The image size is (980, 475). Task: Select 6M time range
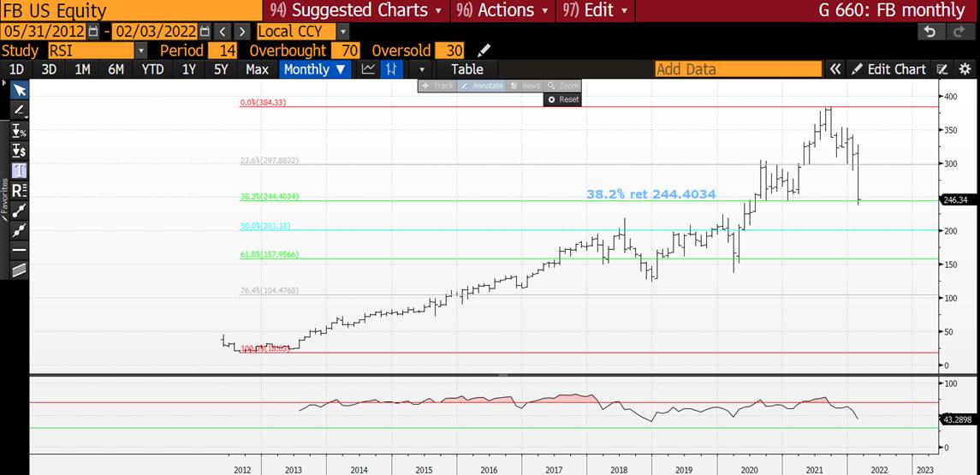coord(116,68)
